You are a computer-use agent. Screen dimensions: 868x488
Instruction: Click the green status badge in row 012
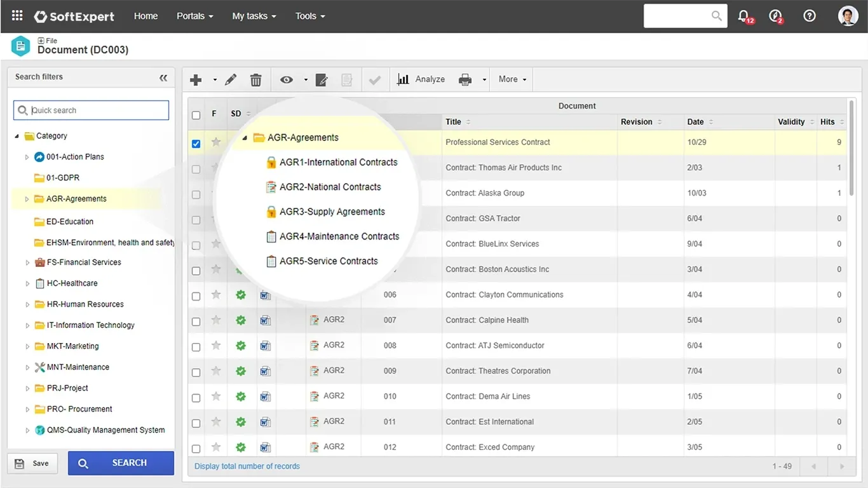point(240,447)
